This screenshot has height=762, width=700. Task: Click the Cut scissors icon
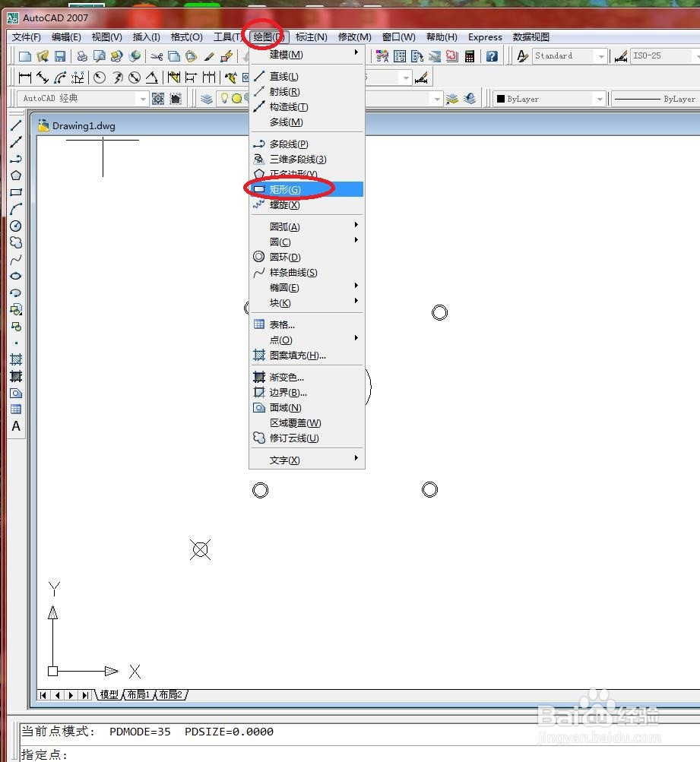[157, 56]
